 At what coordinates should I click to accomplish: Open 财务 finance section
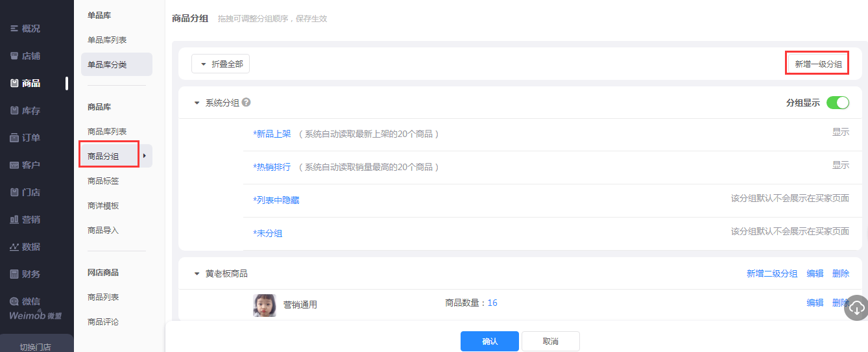click(x=30, y=274)
